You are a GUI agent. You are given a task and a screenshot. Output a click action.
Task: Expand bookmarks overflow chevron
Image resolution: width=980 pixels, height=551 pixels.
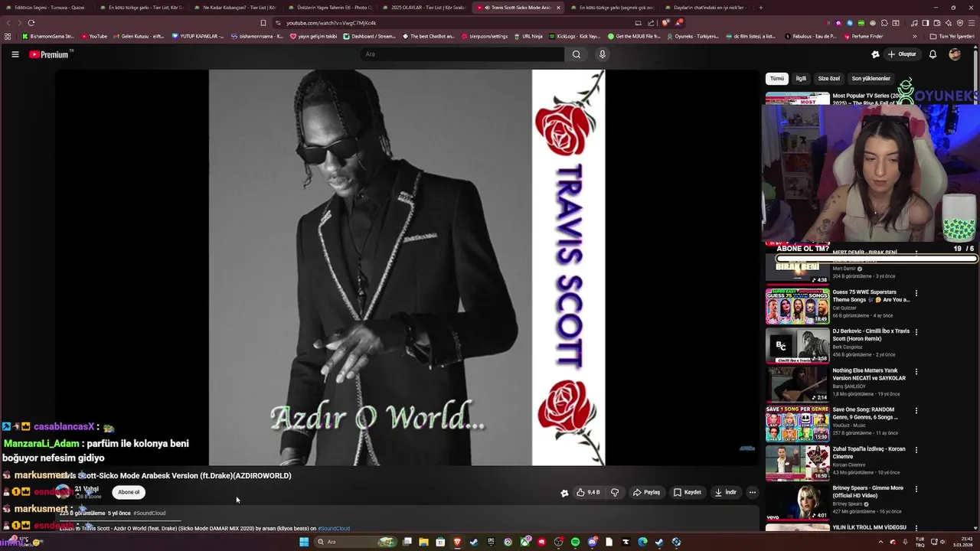[914, 36]
